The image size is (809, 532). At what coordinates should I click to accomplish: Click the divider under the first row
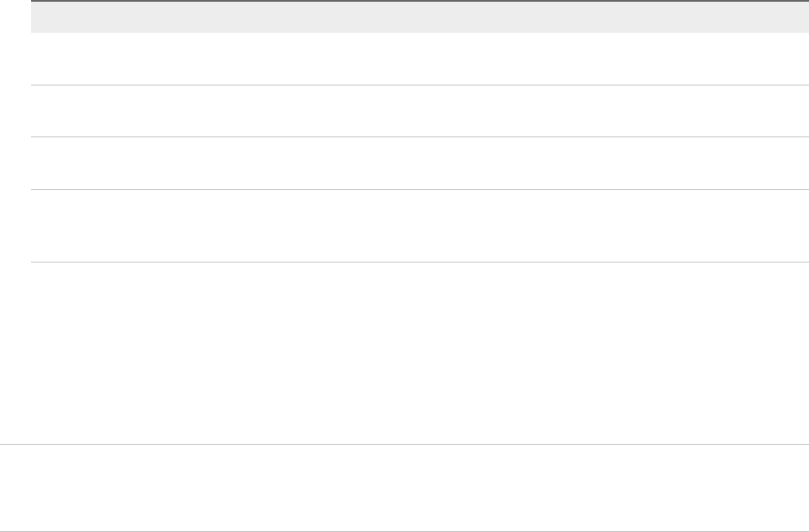point(420,85)
